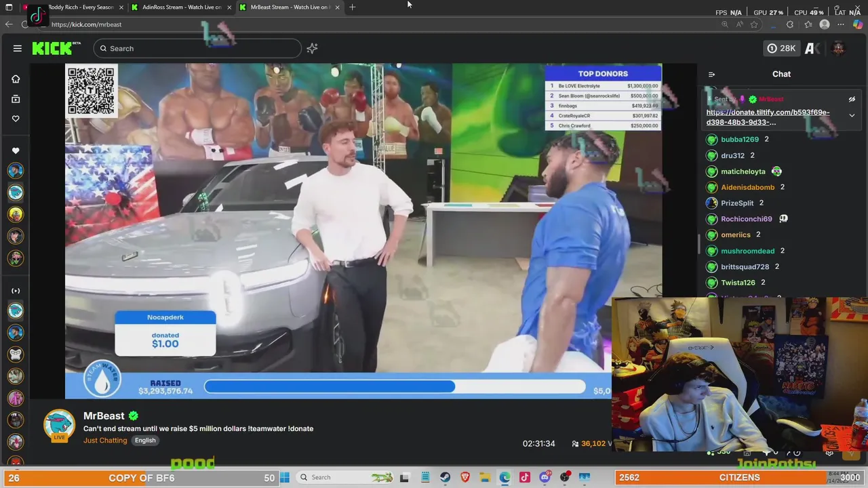Open the Just Chatting category link

[105, 441]
